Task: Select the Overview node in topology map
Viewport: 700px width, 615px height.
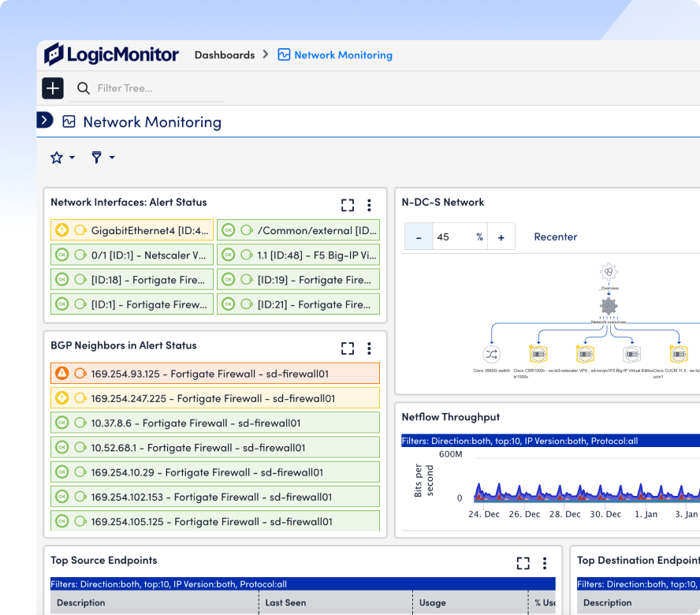Action: pos(609,271)
